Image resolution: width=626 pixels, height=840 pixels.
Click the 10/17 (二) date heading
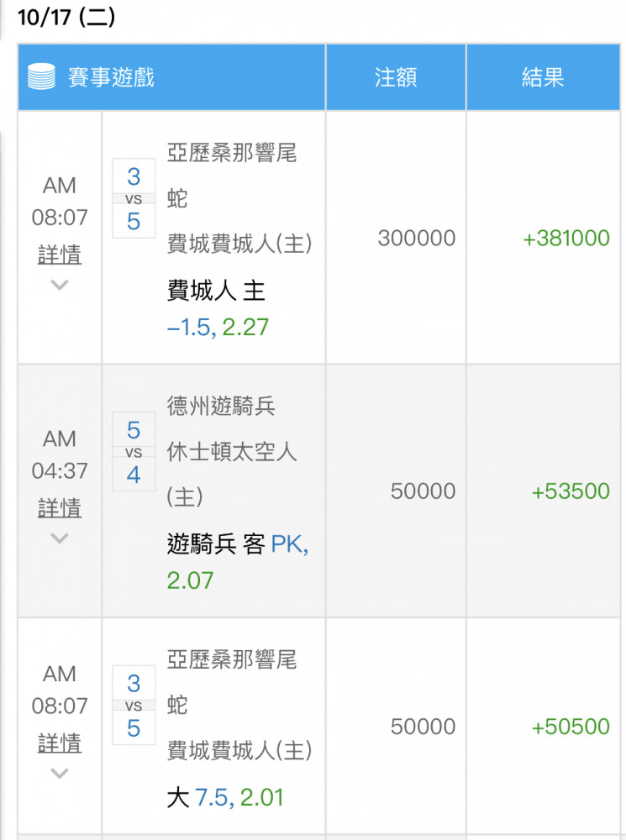tap(66, 17)
